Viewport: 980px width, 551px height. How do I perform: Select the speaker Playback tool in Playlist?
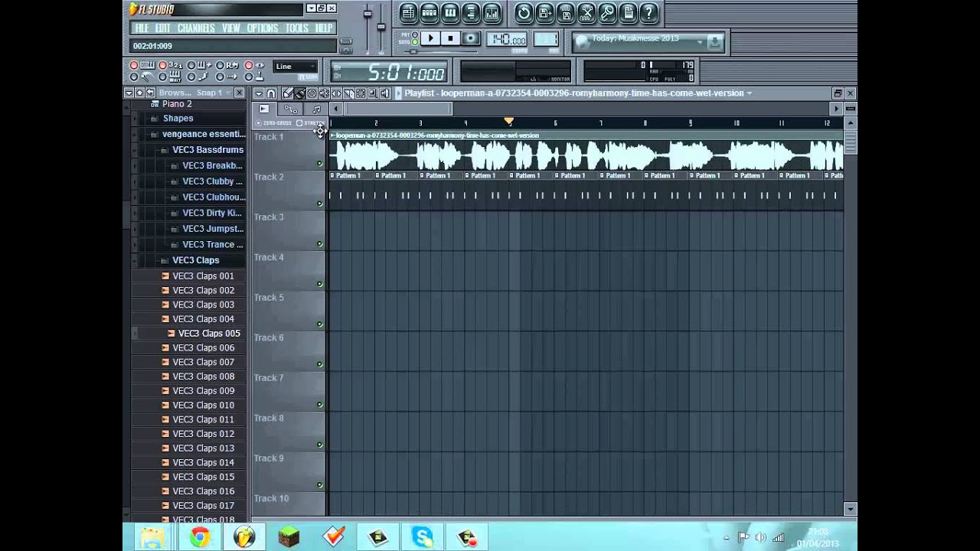coord(385,93)
